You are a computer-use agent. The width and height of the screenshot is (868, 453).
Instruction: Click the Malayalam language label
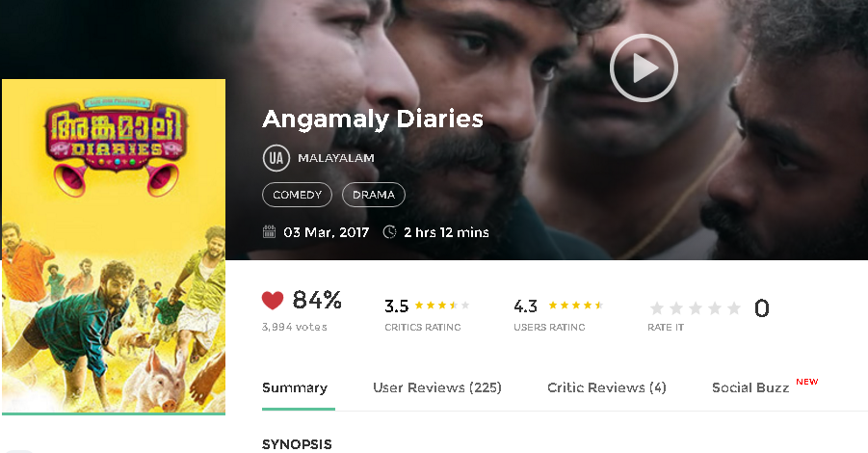(336, 158)
